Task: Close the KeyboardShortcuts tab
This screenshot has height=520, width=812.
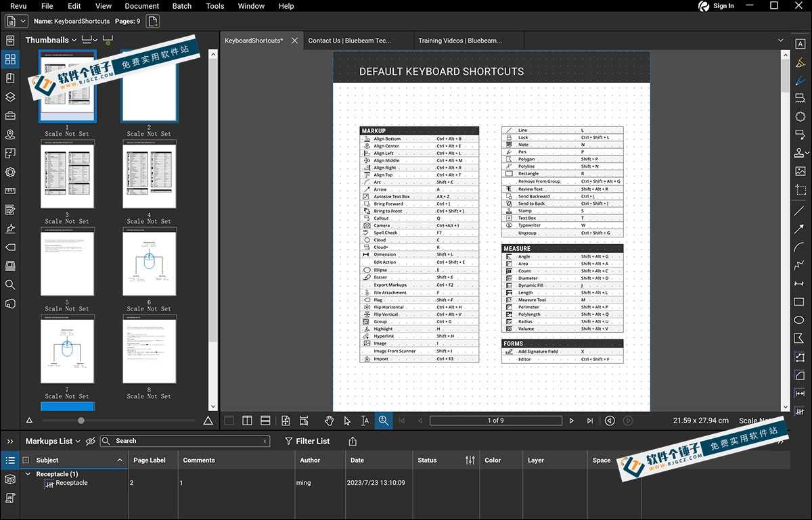Action: click(x=294, y=41)
